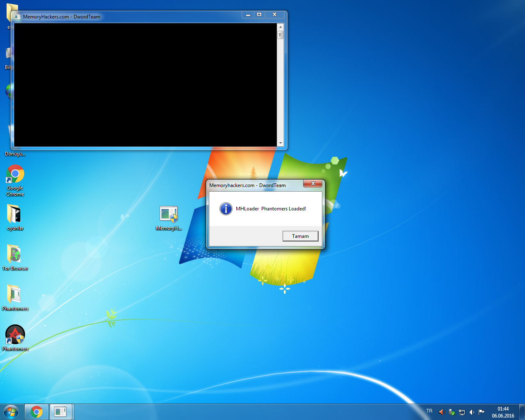Screen dimensions: 525x420
Task: Open the Google Chrome desktop shortcut
Action: coord(15,174)
